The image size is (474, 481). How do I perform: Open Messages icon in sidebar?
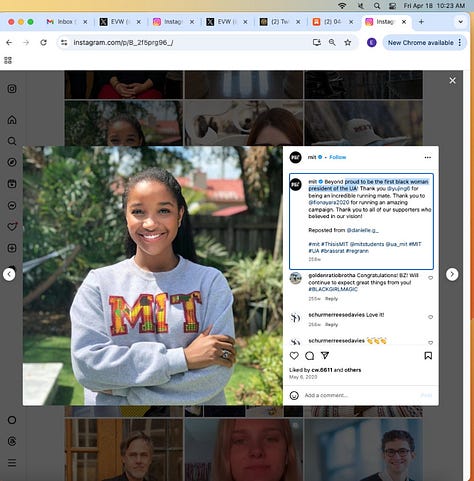tap(12, 205)
